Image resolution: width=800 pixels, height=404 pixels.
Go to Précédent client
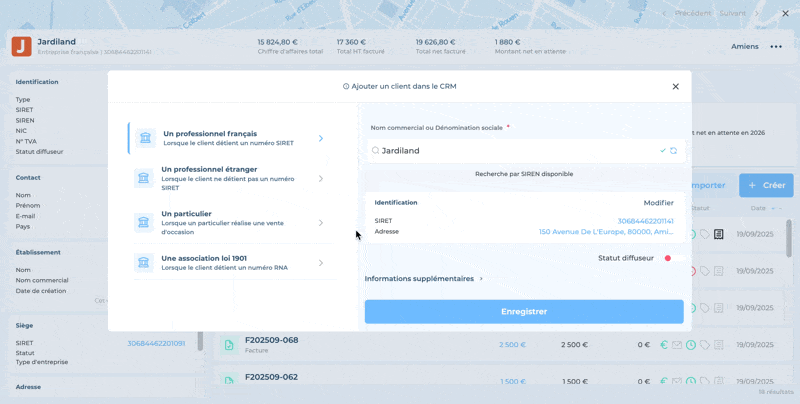[692, 13]
